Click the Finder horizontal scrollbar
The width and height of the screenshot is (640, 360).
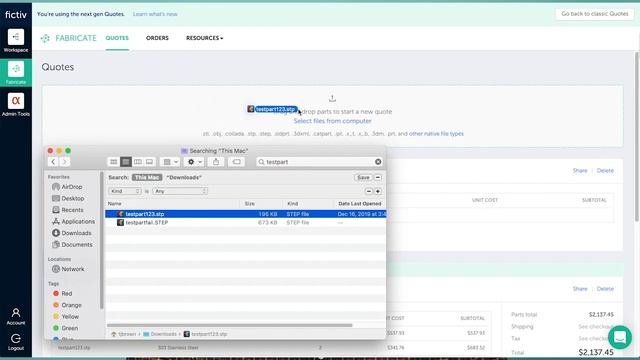click(229, 325)
